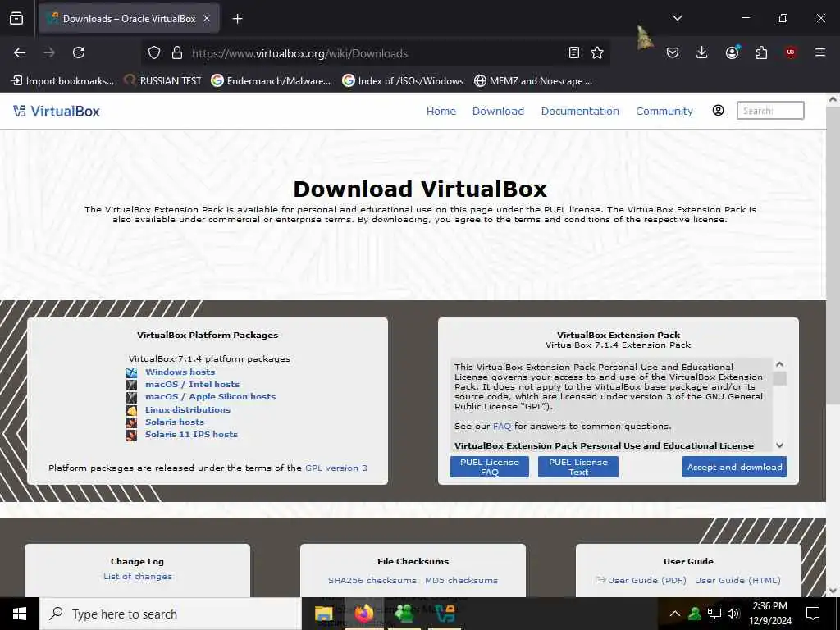Download Windows hosts package

[180, 372]
